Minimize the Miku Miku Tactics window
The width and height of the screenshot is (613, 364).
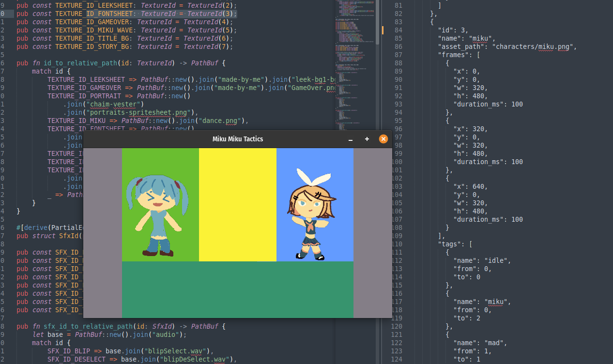[x=351, y=139]
